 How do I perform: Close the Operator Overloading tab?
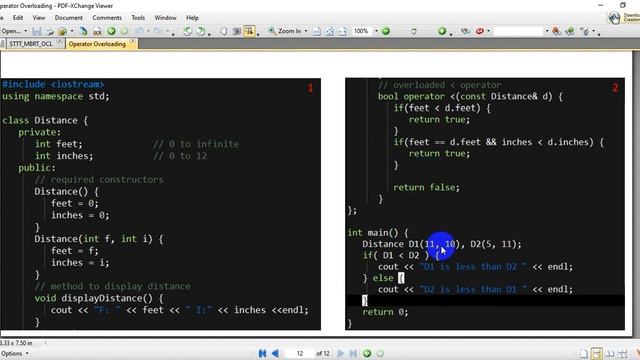point(132,40)
